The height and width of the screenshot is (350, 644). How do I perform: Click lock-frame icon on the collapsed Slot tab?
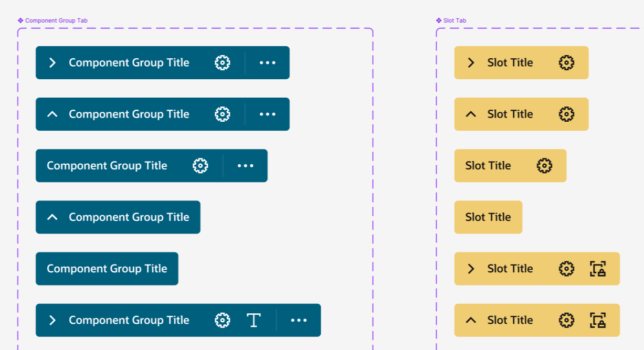click(598, 269)
